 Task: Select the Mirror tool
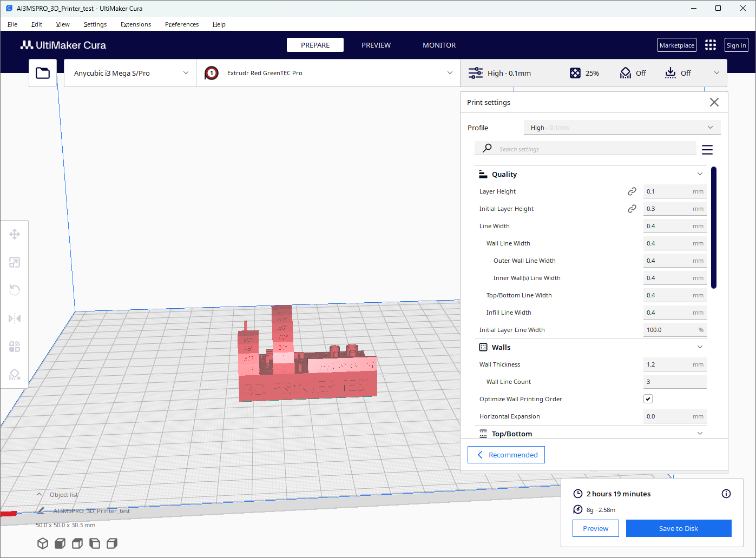15,318
